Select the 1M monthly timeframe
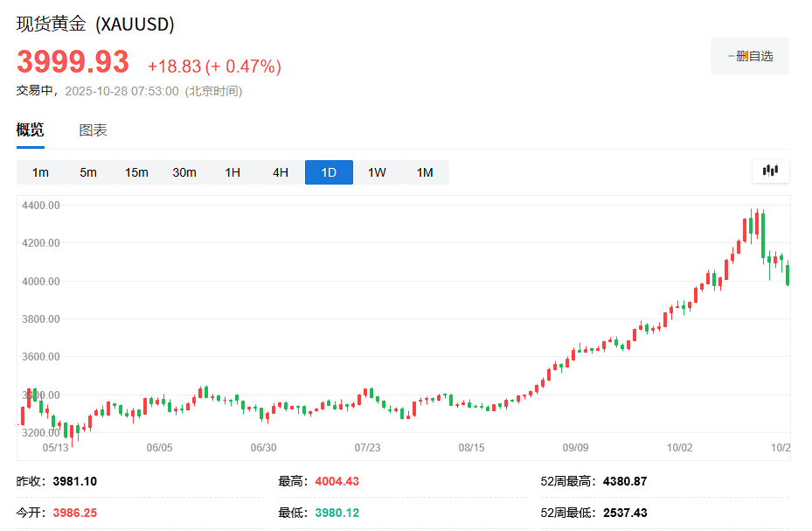 [425, 172]
